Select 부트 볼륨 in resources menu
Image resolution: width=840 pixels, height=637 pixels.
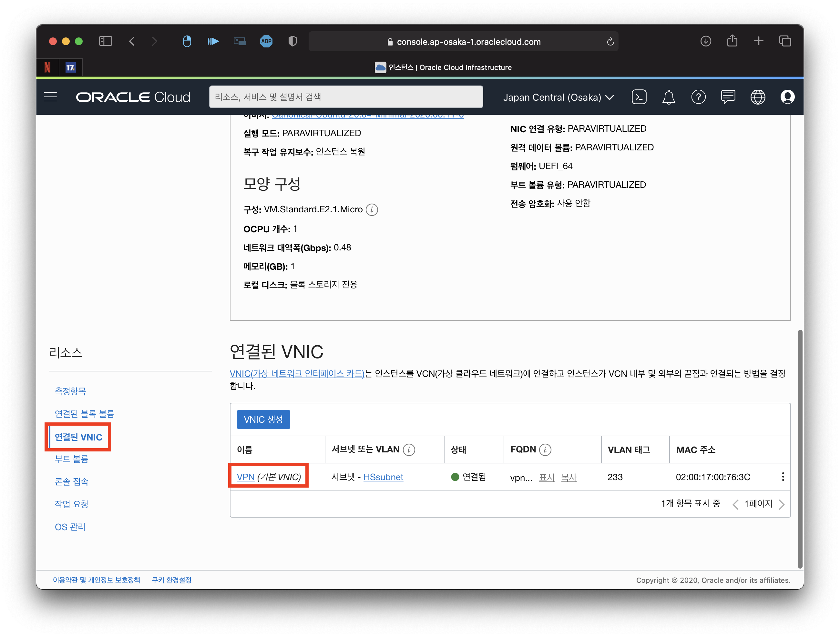(x=71, y=459)
